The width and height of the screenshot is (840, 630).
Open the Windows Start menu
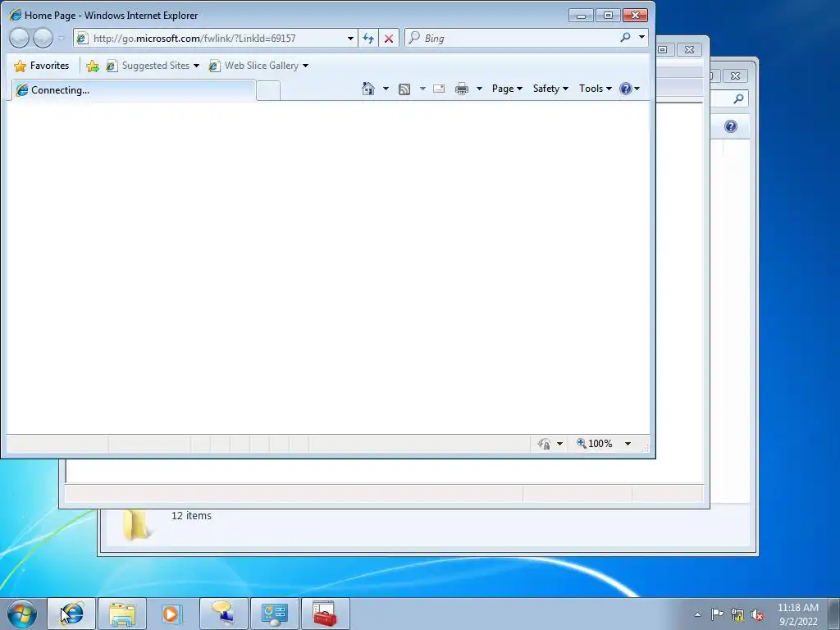tap(22, 614)
